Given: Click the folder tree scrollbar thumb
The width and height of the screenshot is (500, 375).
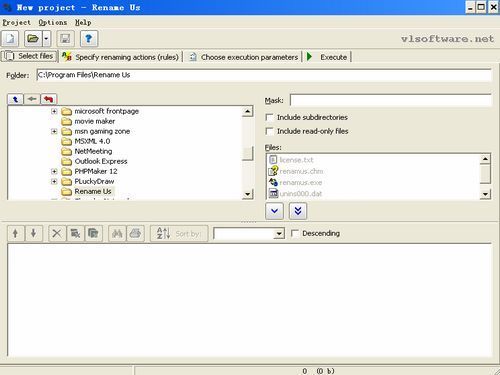Looking at the screenshot, I should [x=247, y=154].
